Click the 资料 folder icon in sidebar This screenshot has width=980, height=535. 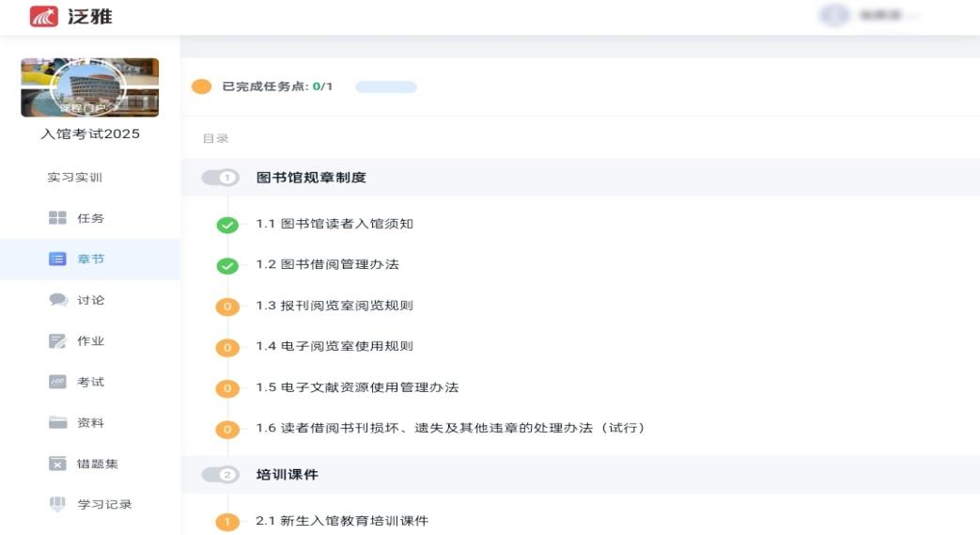tap(57, 423)
